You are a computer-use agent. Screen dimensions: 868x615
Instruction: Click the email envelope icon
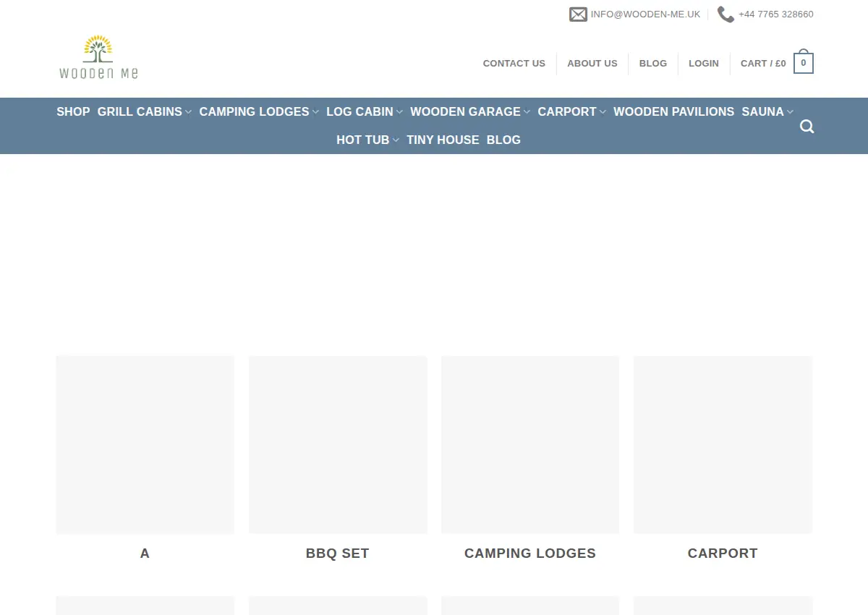point(578,14)
